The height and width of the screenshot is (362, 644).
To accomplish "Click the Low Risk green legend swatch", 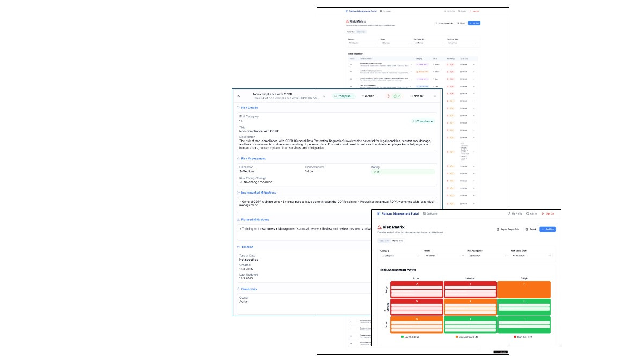I will (x=402, y=337).
